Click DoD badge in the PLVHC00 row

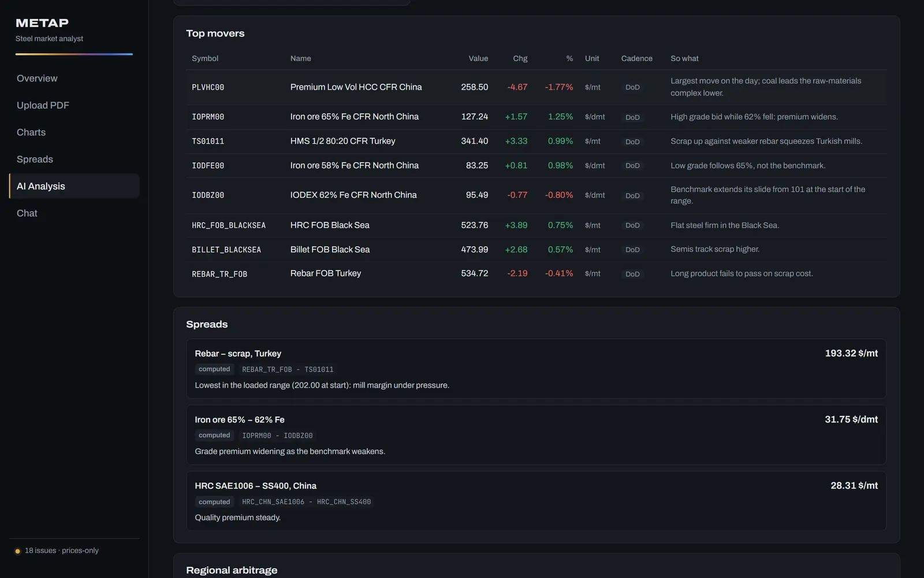pos(632,87)
